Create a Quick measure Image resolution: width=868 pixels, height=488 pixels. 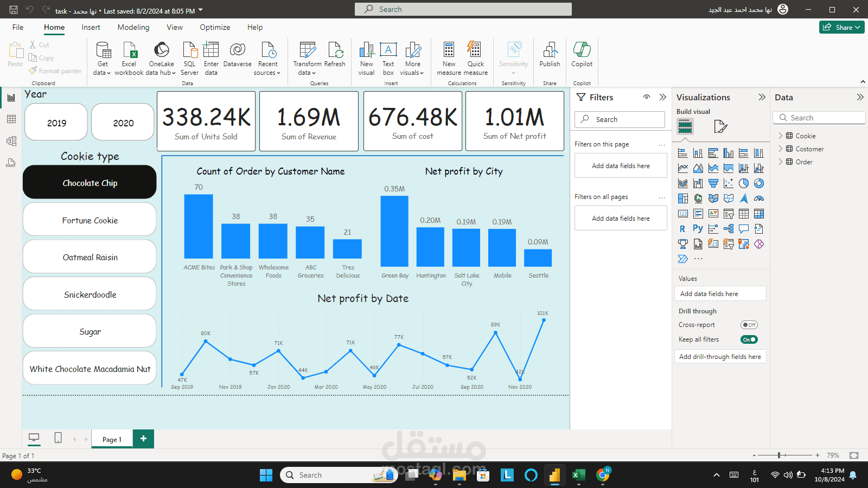(x=475, y=59)
